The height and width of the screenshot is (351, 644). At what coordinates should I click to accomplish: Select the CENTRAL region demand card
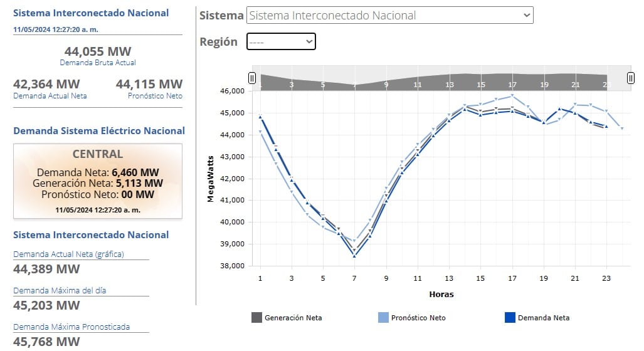pyautogui.click(x=98, y=181)
